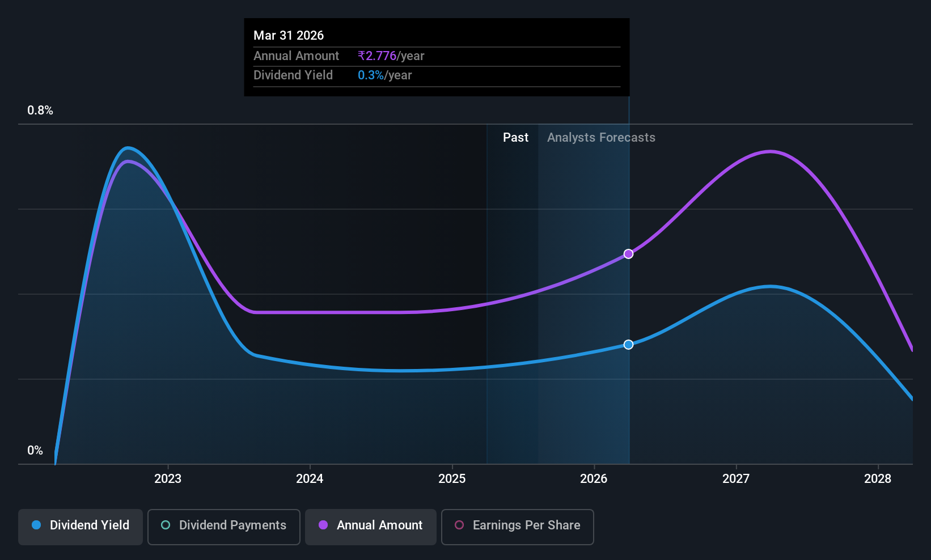931x560 pixels.
Task: Click the 2027 x-axis label
Action: (736, 478)
